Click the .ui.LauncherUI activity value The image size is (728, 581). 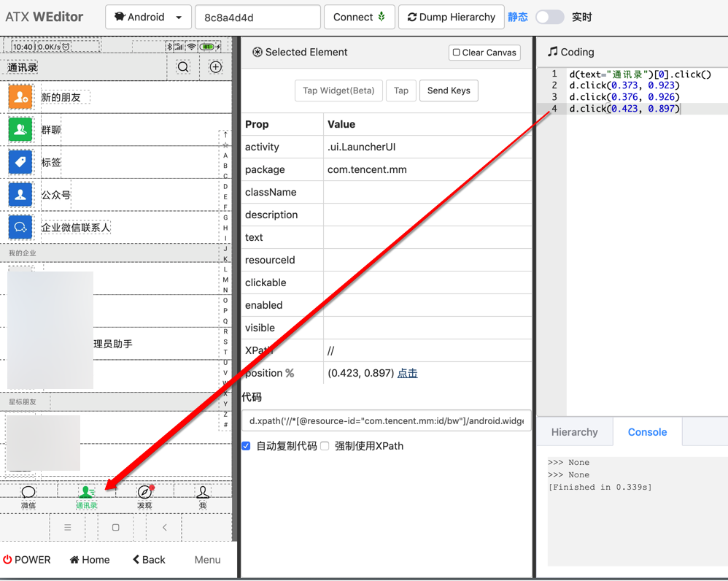point(361,147)
